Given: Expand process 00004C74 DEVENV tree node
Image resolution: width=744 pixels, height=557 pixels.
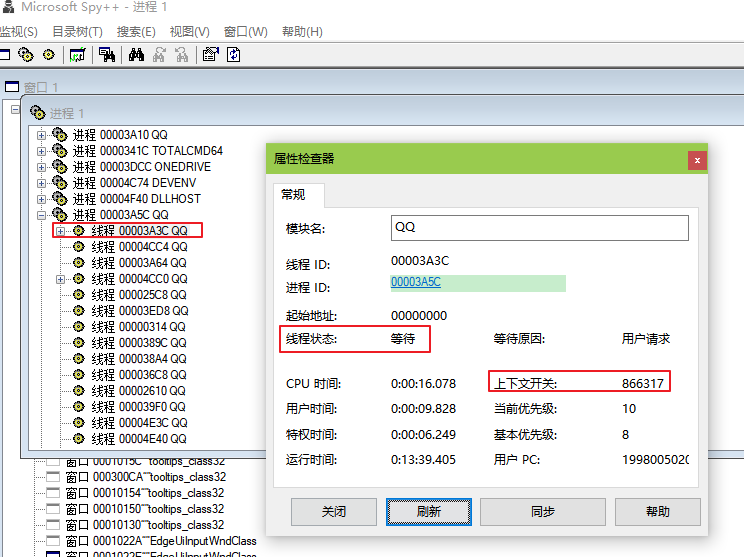Looking at the screenshot, I should 41,183.
